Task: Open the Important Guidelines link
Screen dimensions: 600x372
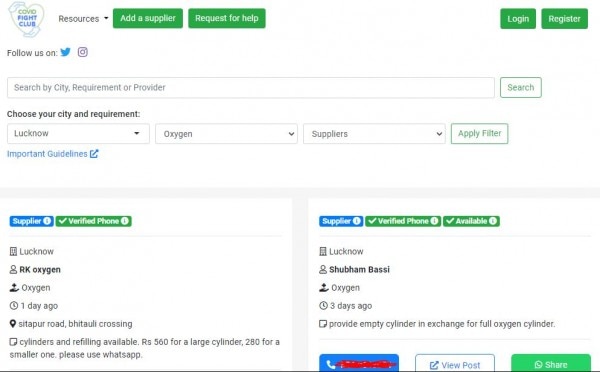Action: tap(53, 153)
